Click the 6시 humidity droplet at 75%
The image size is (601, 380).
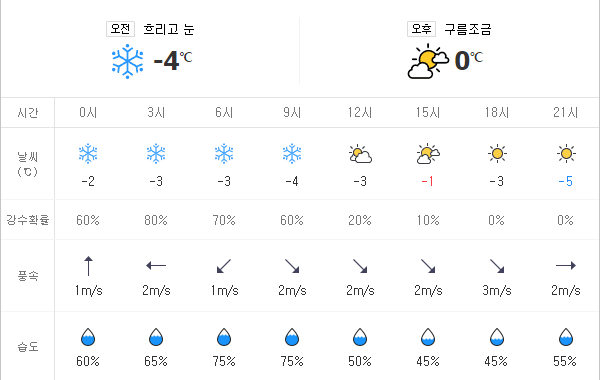[224, 337]
